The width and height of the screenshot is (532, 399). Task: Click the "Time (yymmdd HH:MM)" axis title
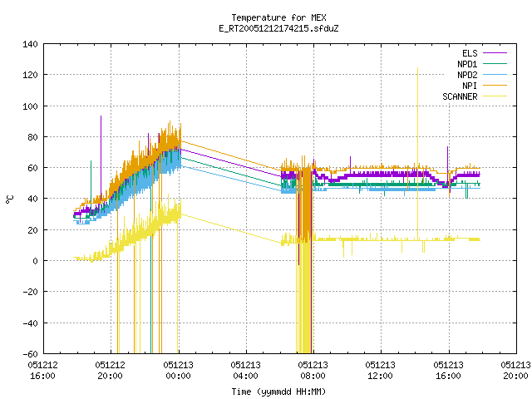click(279, 392)
